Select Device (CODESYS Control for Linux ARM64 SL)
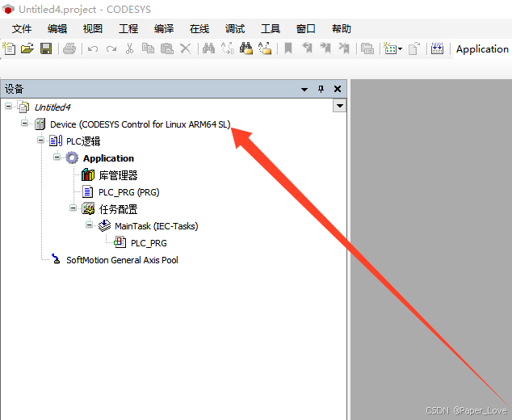 (x=141, y=124)
